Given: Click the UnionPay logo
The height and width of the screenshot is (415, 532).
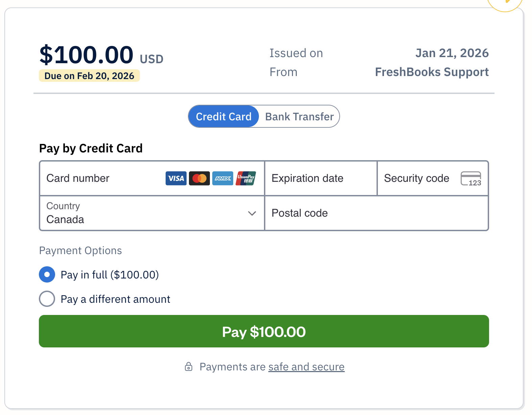Looking at the screenshot, I should click(x=246, y=178).
